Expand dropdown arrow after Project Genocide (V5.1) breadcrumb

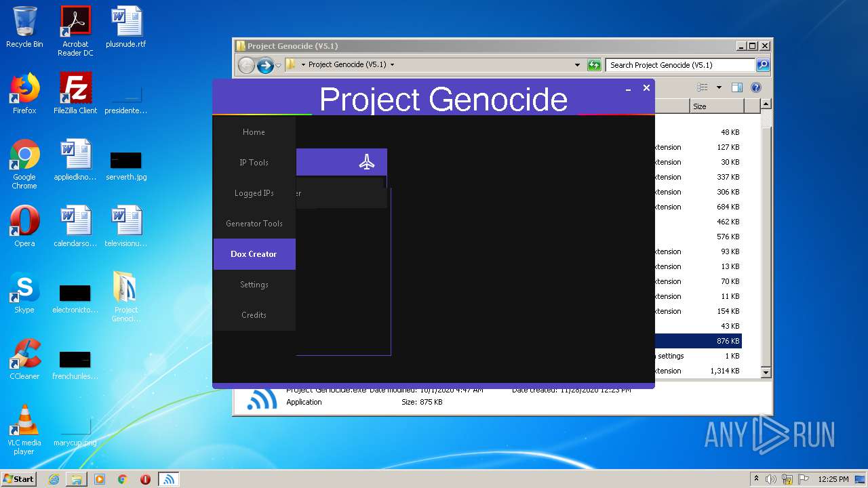pos(392,65)
